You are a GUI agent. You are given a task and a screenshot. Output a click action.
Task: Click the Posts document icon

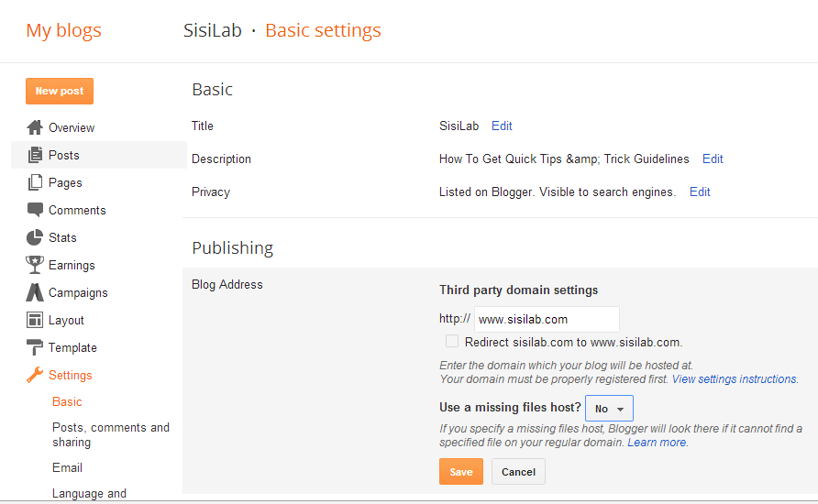click(35, 155)
